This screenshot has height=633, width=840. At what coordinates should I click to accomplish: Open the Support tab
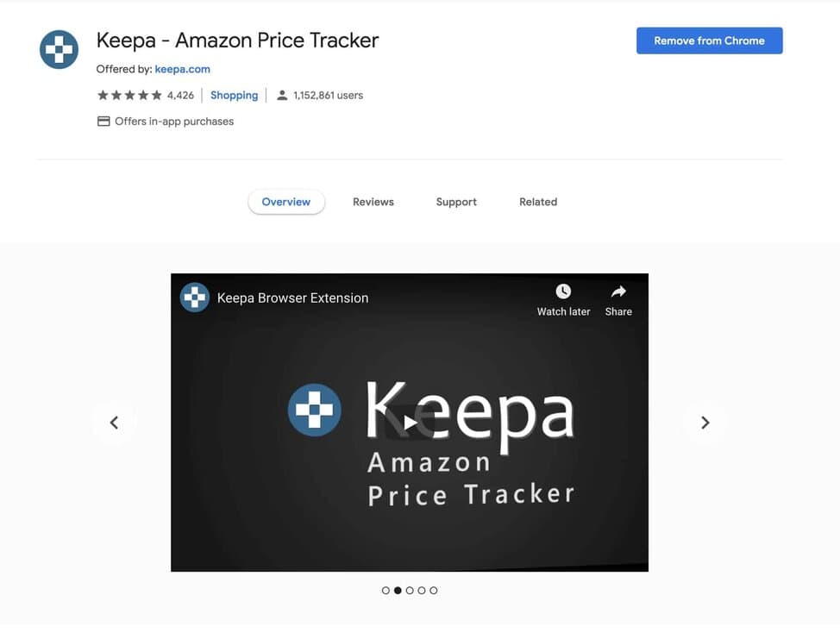click(x=456, y=202)
